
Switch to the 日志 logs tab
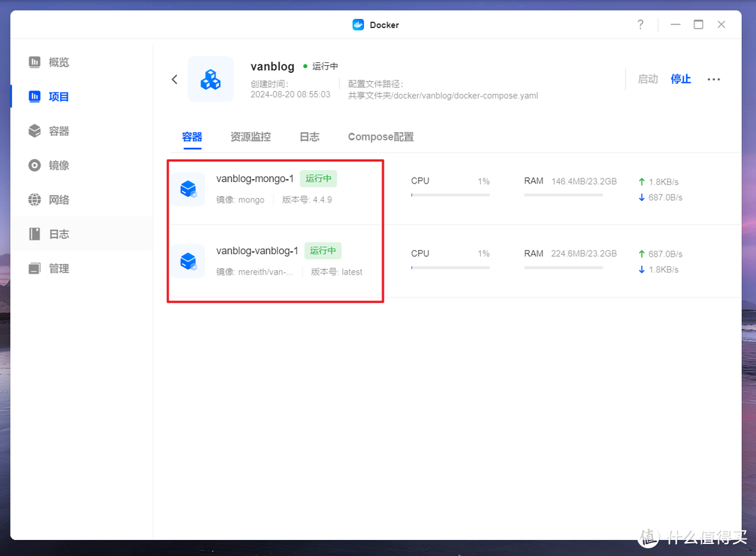point(309,137)
